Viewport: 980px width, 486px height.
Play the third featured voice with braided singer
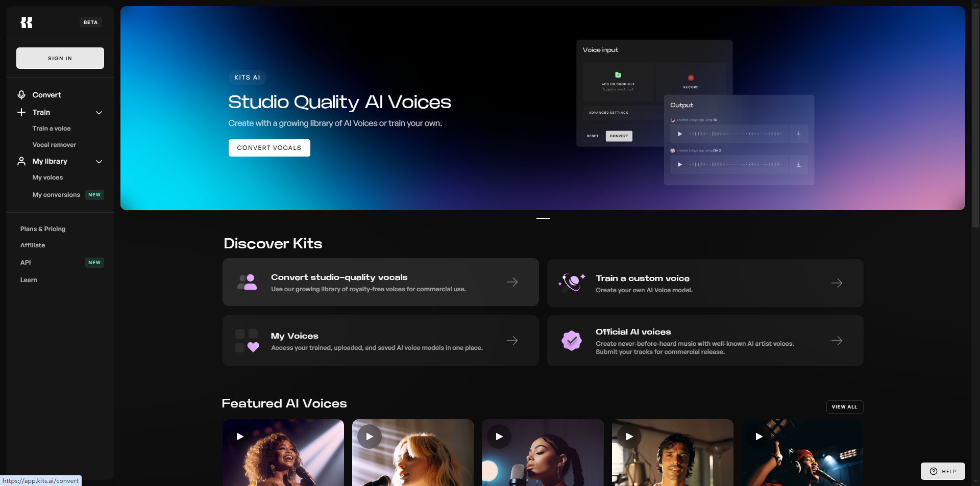point(499,437)
